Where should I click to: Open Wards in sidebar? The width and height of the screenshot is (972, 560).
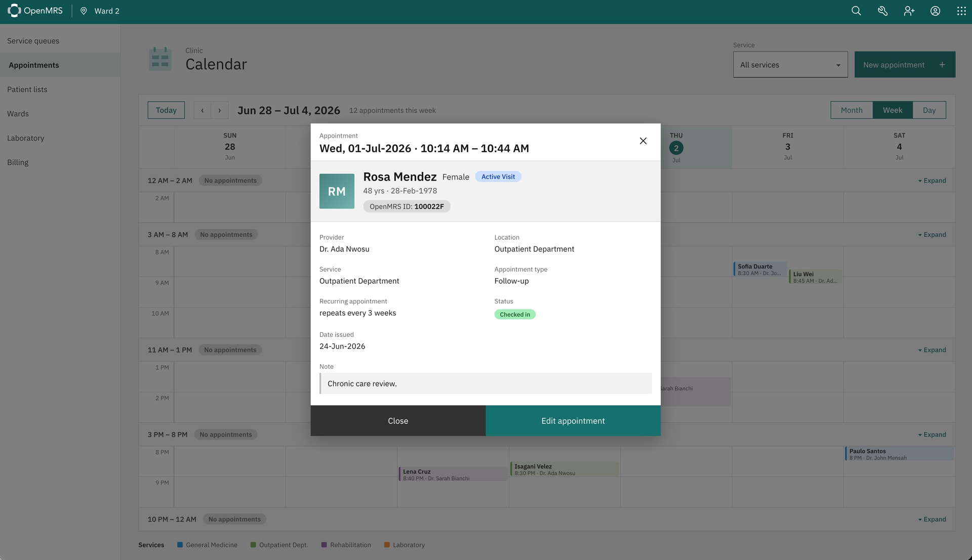click(x=60, y=113)
